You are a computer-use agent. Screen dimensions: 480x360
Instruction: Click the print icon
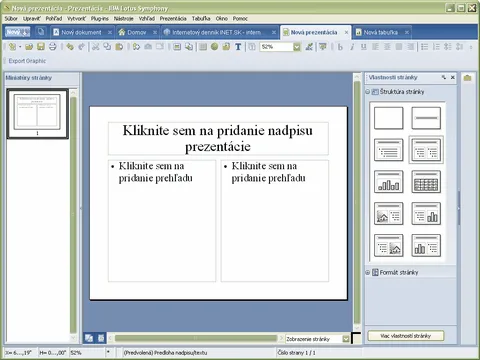[53, 47]
